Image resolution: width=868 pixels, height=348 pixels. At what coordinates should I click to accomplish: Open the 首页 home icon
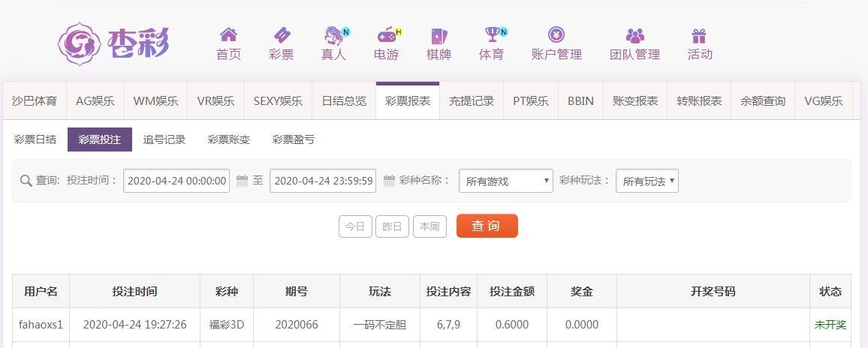point(228,34)
